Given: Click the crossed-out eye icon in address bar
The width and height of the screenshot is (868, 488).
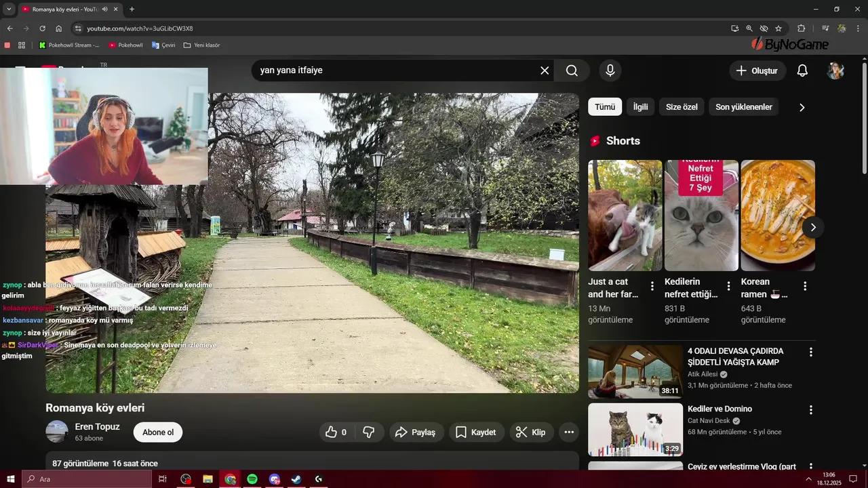Looking at the screenshot, I should pyautogui.click(x=764, y=28).
